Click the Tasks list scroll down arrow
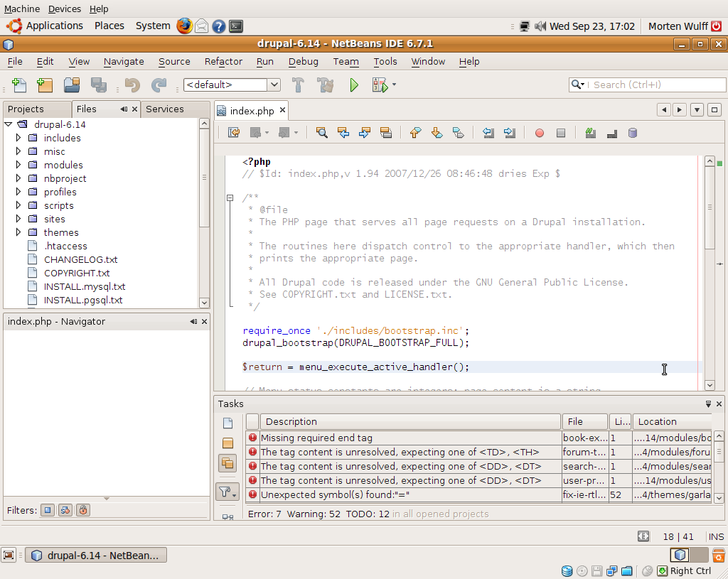The image size is (728, 579). coord(719,498)
